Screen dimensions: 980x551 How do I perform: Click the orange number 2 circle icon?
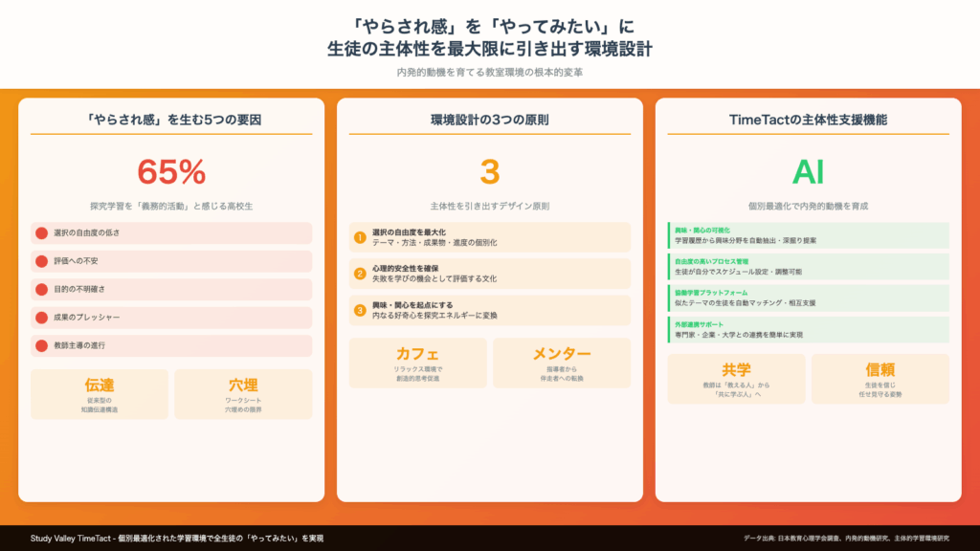360,274
